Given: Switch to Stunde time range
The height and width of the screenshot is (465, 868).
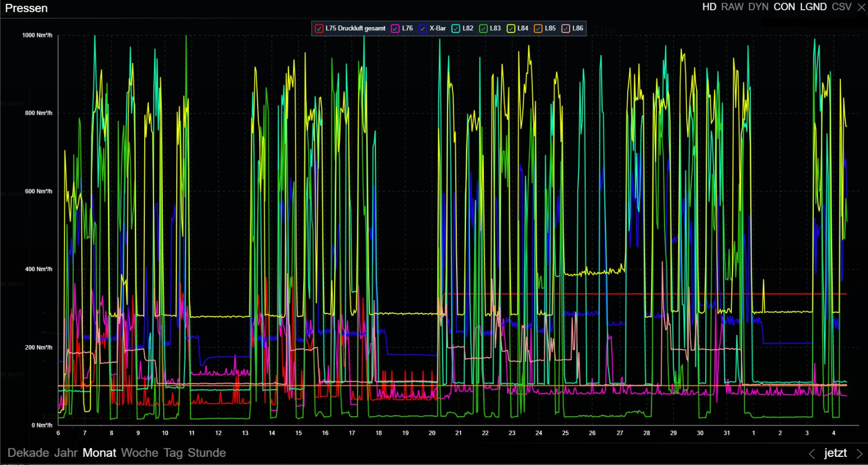Looking at the screenshot, I should pyautogui.click(x=207, y=453).
